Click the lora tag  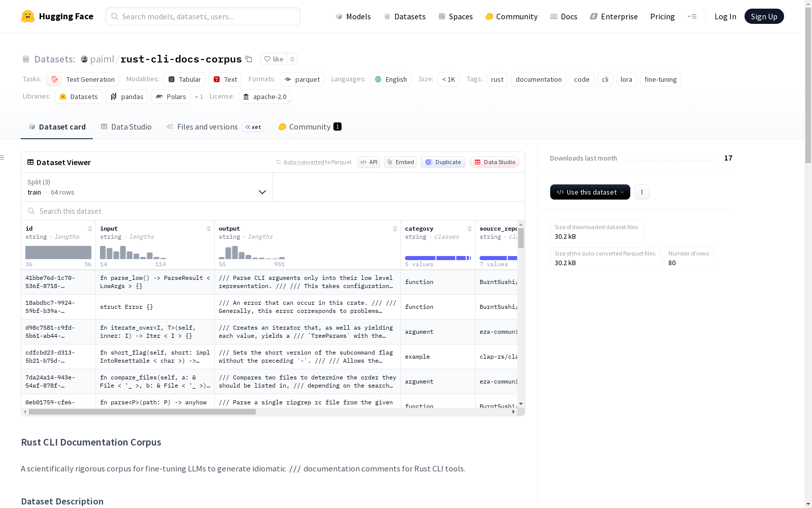(x=626, y=79)
